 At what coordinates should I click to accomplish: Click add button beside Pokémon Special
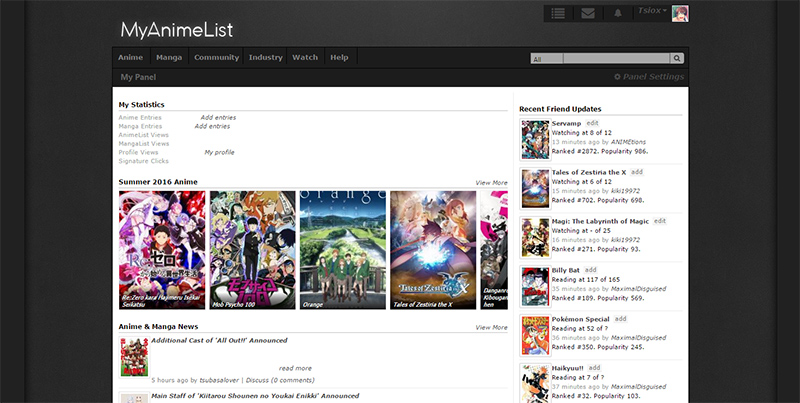(620, 319)
